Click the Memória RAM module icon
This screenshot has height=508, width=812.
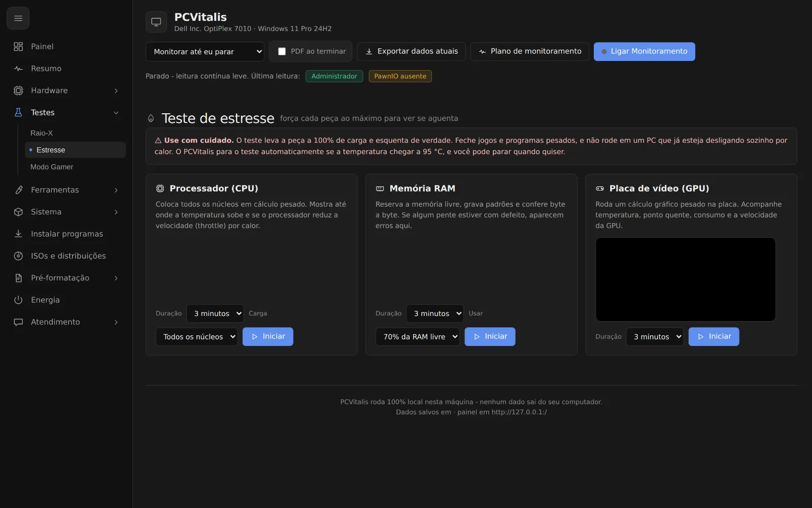380,188
